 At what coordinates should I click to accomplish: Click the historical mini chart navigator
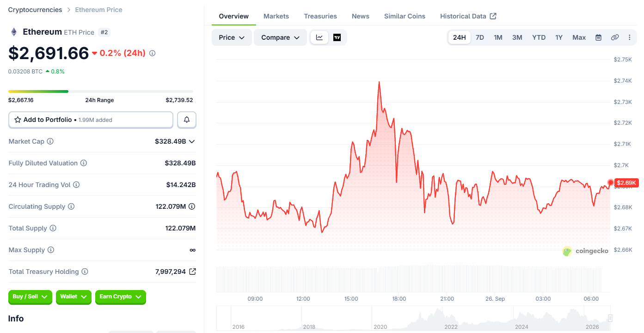[x=413, y=318]
